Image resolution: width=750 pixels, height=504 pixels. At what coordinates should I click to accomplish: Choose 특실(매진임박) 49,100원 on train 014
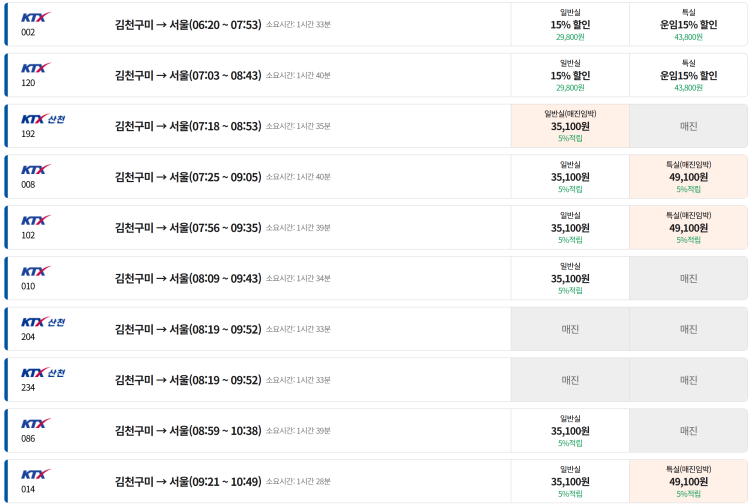tap(688, 481)
